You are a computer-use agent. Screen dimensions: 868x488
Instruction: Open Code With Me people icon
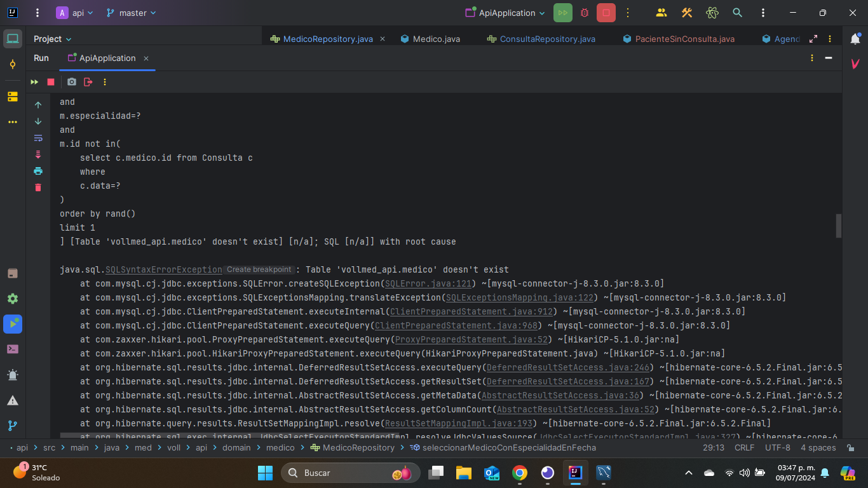661,13
